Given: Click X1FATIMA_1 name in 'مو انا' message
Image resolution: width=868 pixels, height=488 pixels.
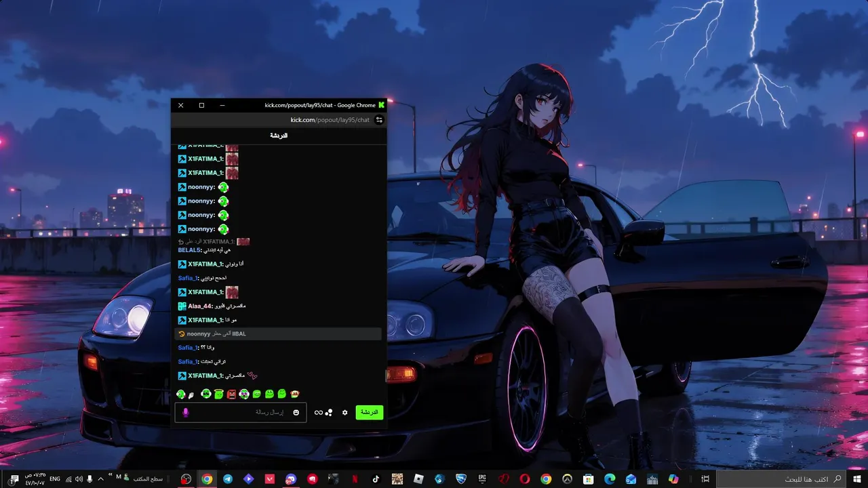Looking at the screenshot, I should [x=205, y=320].
